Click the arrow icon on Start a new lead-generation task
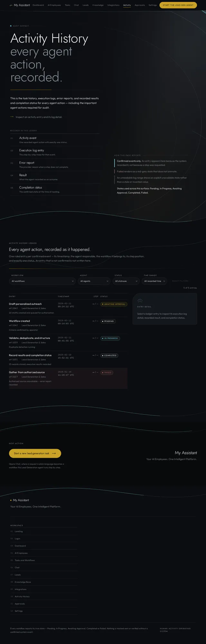 pos(54,453)
